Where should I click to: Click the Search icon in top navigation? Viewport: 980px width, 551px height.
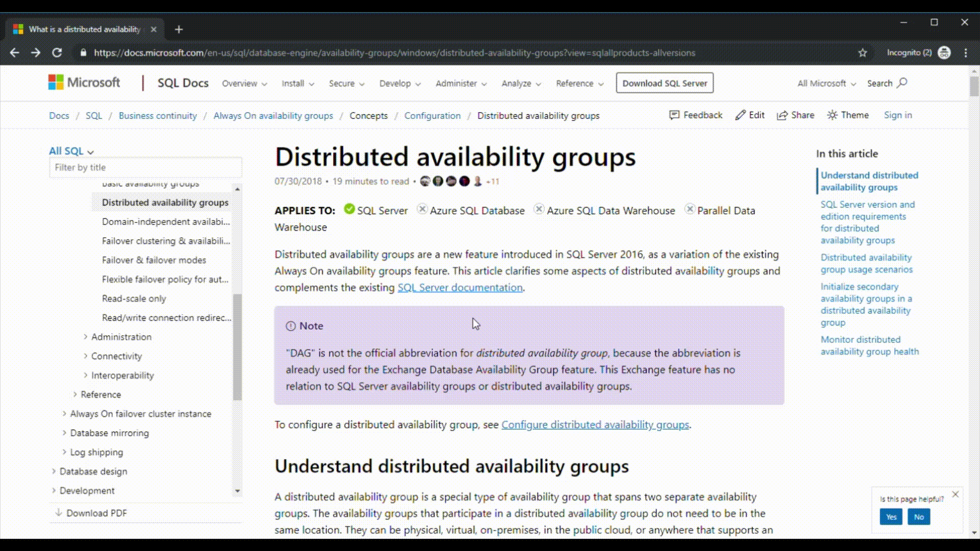coord(902,84)
